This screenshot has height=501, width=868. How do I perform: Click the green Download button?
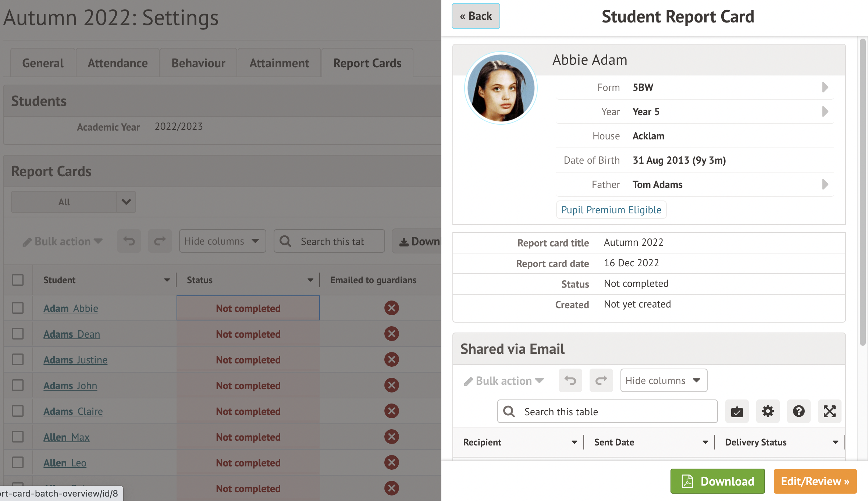click(717, 481)
